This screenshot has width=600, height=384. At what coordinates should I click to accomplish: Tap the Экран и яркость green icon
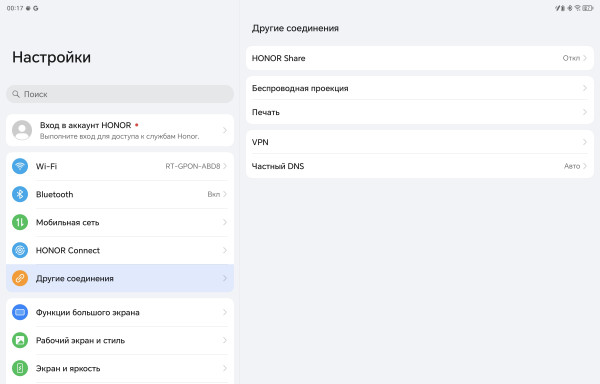(x=20, y=368)
